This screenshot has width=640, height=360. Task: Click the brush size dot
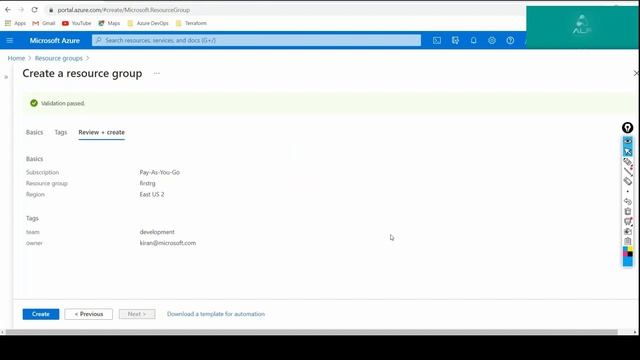628,191
